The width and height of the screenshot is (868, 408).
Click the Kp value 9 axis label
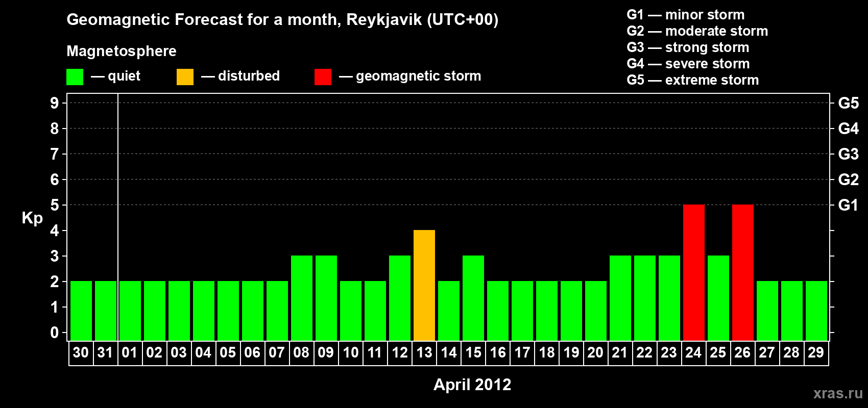(55, 103)
